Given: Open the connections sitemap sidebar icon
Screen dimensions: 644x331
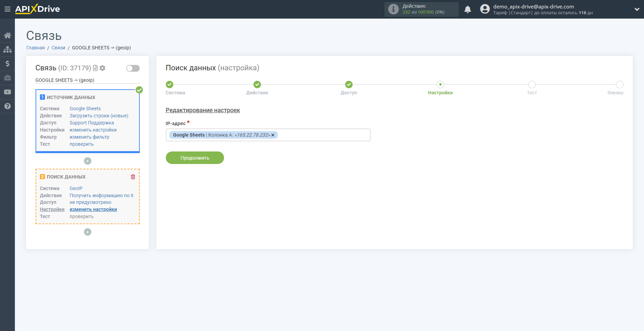Looking at the screenshot, I should coord(7,49).
